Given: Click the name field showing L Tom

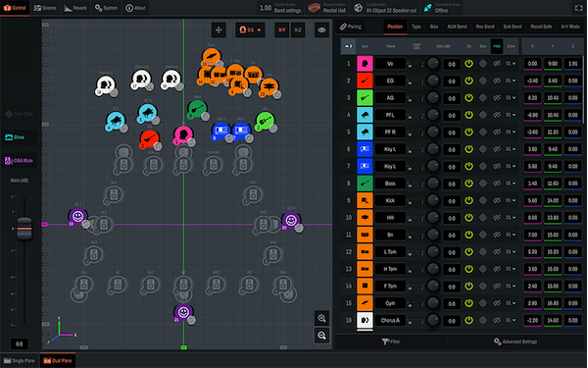Looking at the screenshot, I should click(x=390, y=251).
